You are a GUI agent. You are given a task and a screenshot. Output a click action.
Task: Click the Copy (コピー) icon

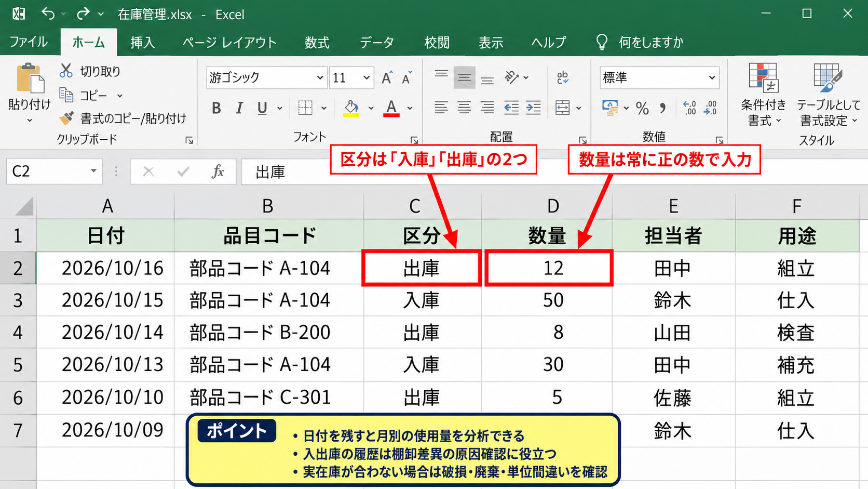[x=66, y=95]
